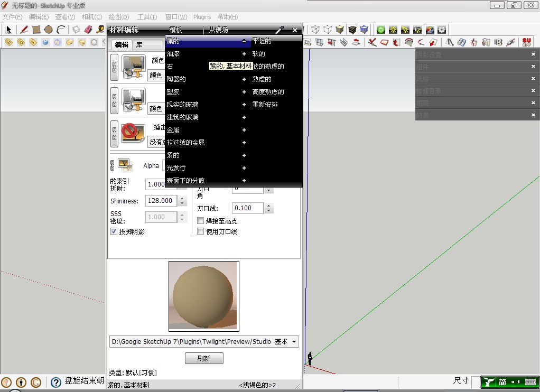Select the 软的 soft template
Viewport: 540px width, 392px height.
point(258,54)
